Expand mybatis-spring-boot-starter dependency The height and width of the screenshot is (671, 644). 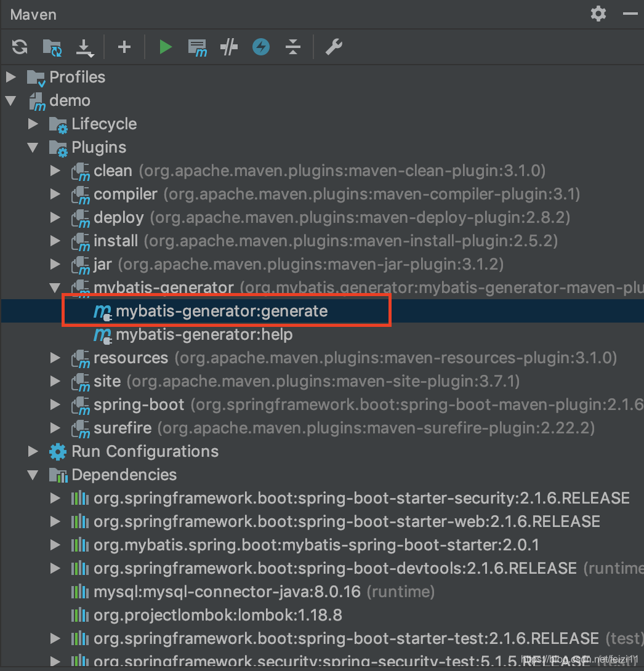tap(55, 545)
